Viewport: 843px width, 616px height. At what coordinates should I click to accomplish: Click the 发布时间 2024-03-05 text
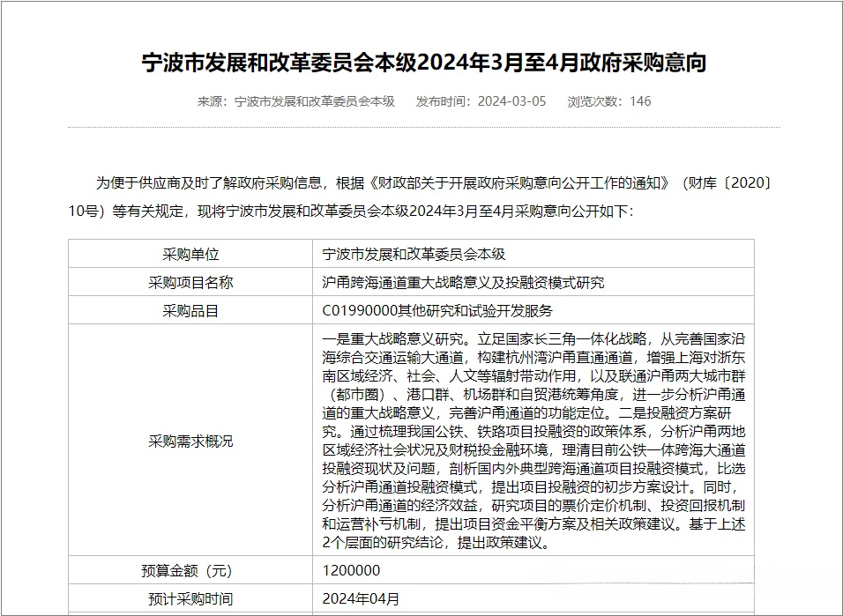tap(481, 101)
